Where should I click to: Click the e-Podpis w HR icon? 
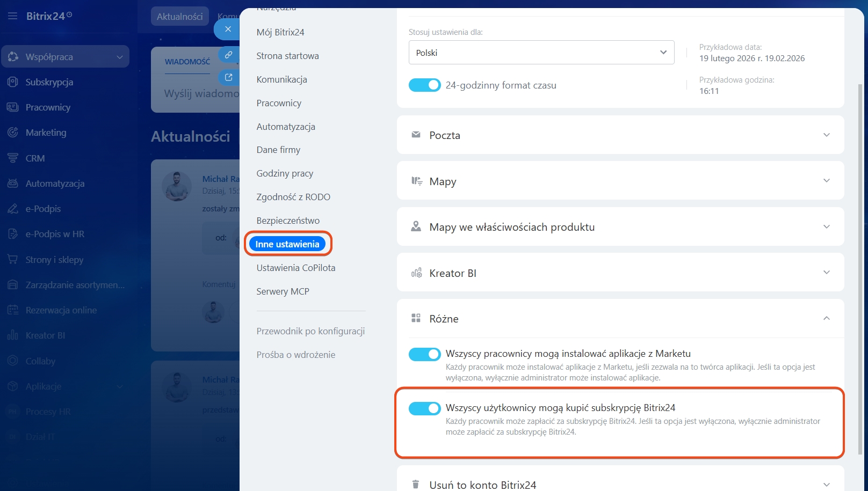coord(13,234)
